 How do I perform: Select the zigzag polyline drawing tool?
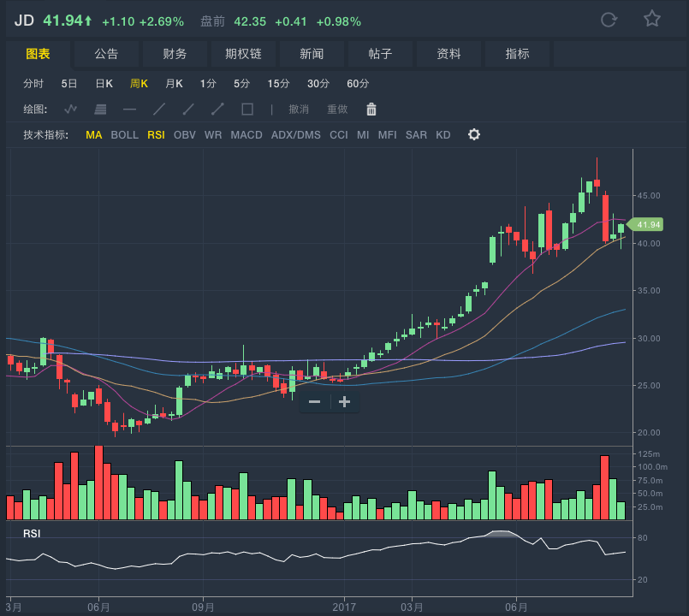tap(70, 109)
